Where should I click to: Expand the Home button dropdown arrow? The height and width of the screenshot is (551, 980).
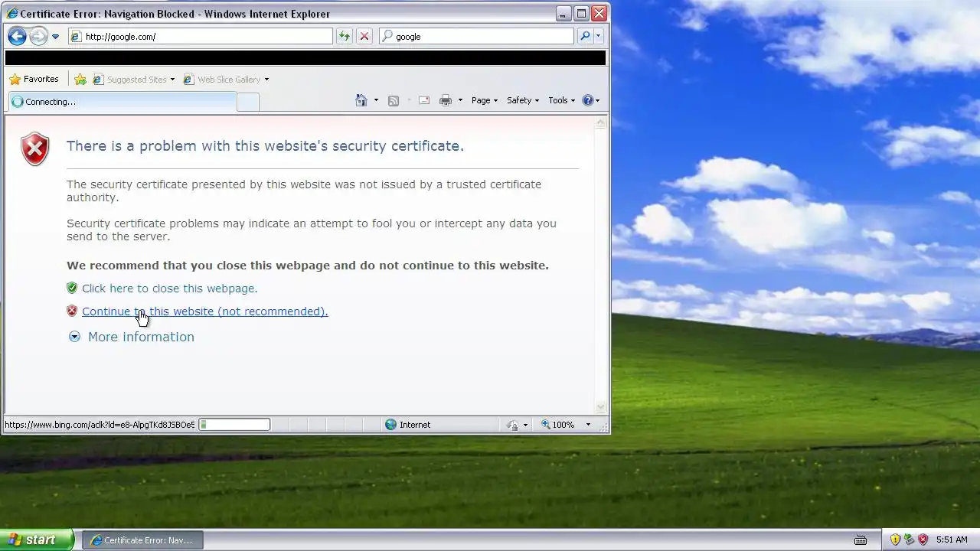point(376,100)
